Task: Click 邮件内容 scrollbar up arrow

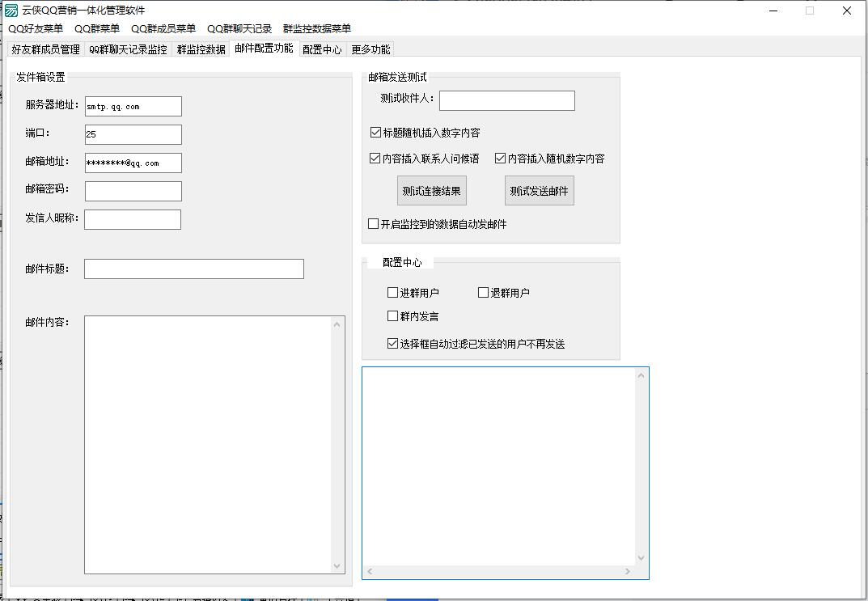Action: (x=337, y=324)
